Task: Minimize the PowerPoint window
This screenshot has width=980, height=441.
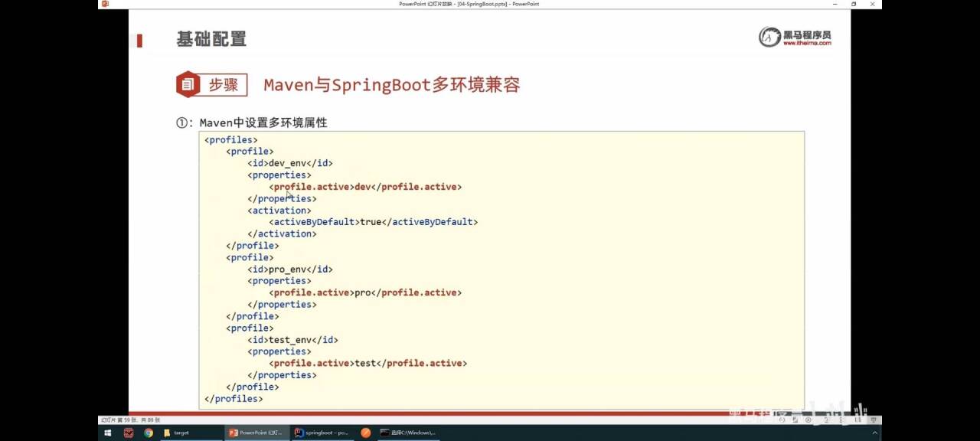Action: (833, 4)
